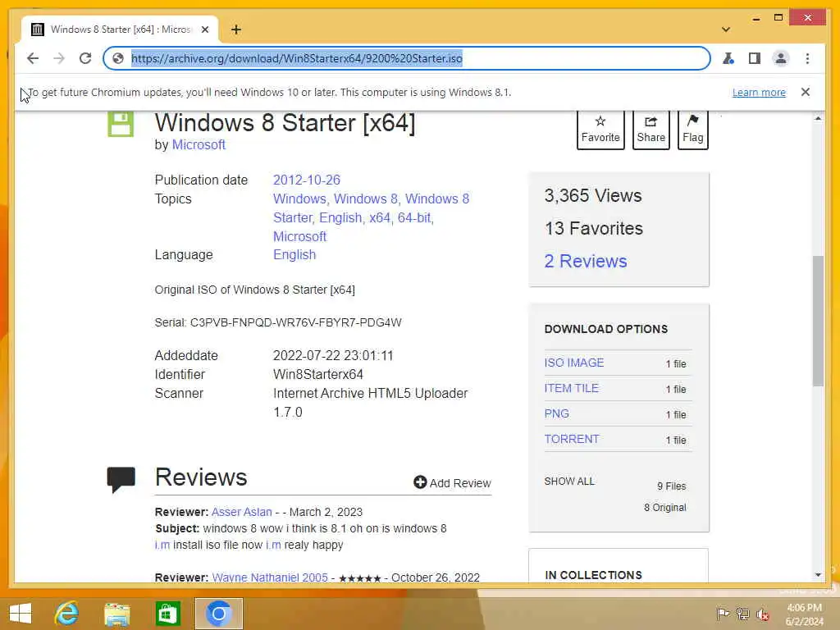Click the 13 Favorites text
The width and height of the screenshot is (840, 630).
tap(594, 228)
